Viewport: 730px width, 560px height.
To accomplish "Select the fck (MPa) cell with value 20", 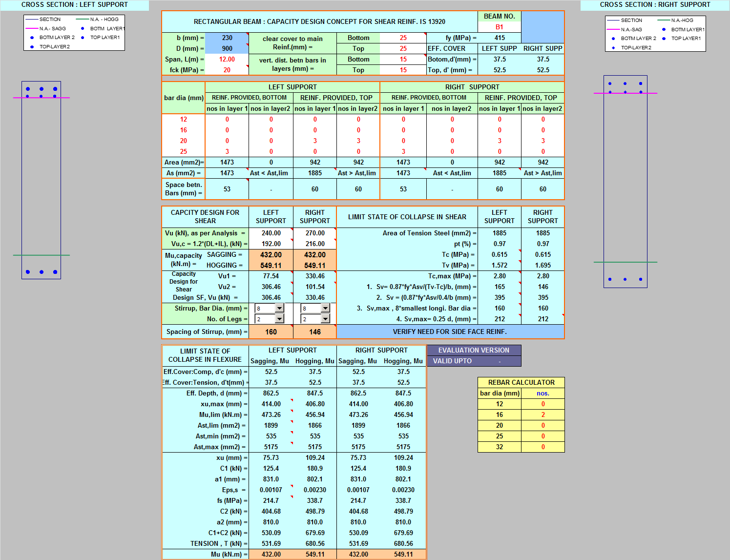I will [227, 70].
